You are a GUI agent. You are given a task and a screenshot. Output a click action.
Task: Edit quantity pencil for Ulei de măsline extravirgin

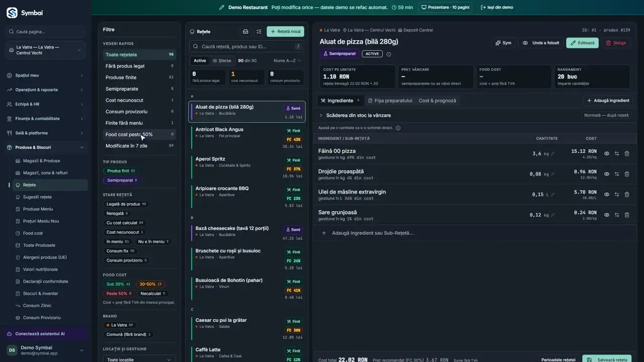click(553, 195)
